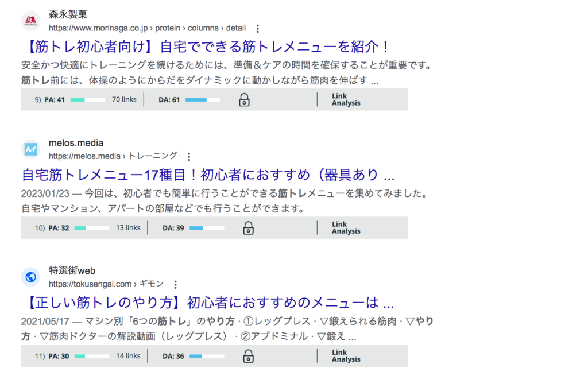Click the PA: 41 progress bar
Image resolution: width=588 pixels, height=387 pixels.
(88, 100)
